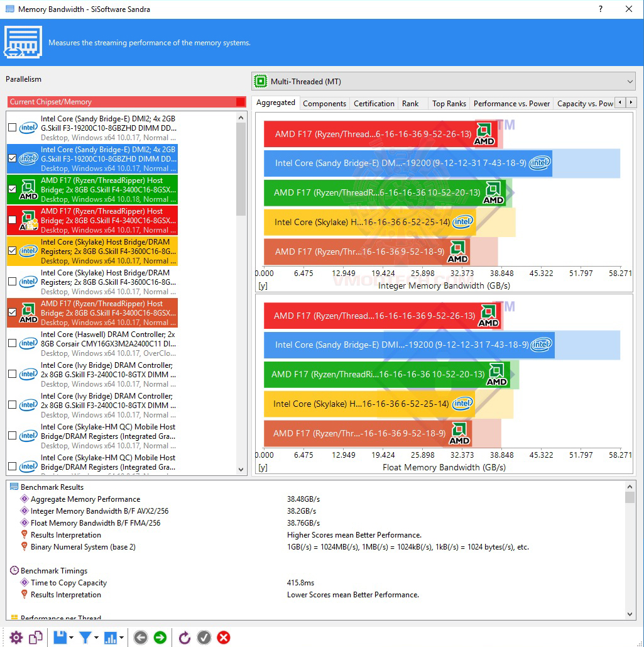
Task: Click the green chip icon in Multi-Threaded dropdown
Action: tap(261, 81)
